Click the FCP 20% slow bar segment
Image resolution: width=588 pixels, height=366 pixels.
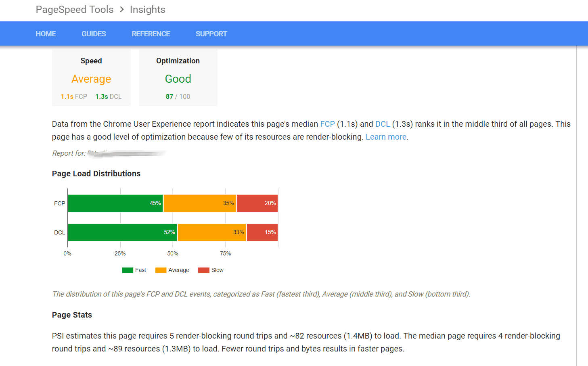click(257, 203)
